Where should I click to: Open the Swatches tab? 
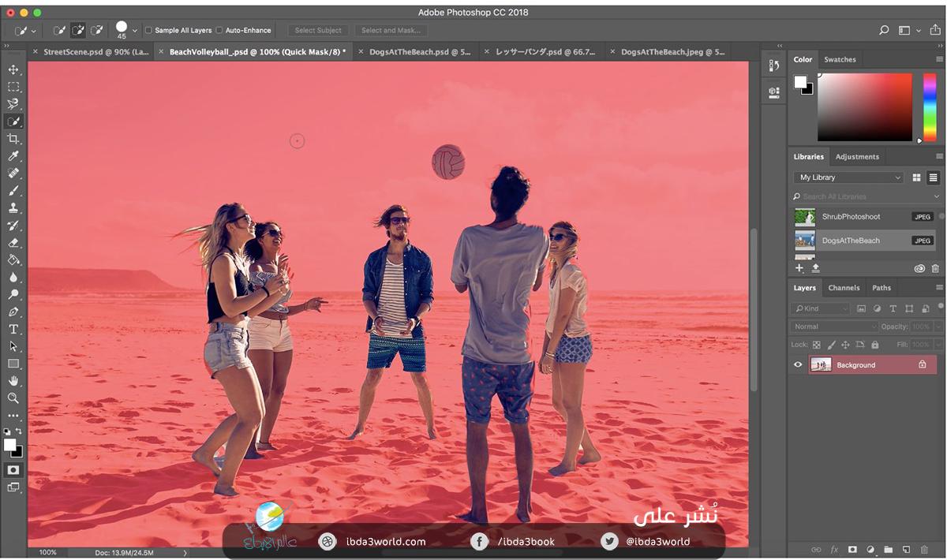point(840,59)
